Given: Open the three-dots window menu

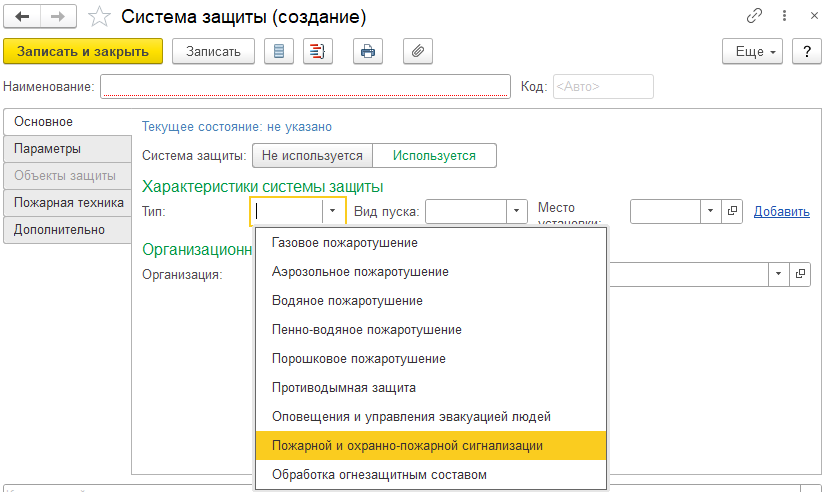Looking at the screenshot, I should click(x=784, y=16).
